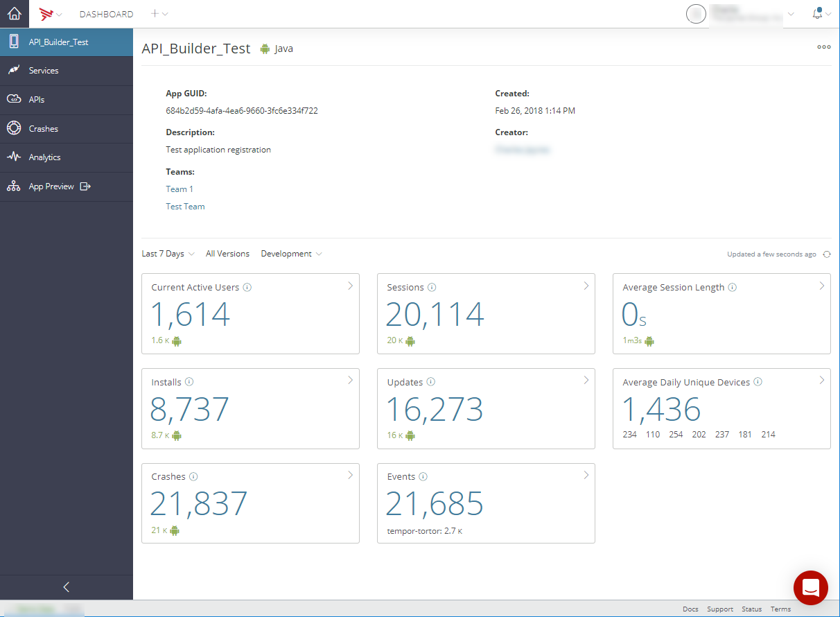This screenshot has height=617, width=840.
Task: Open the Team 1 link
Action: click(x=179, y=189)
